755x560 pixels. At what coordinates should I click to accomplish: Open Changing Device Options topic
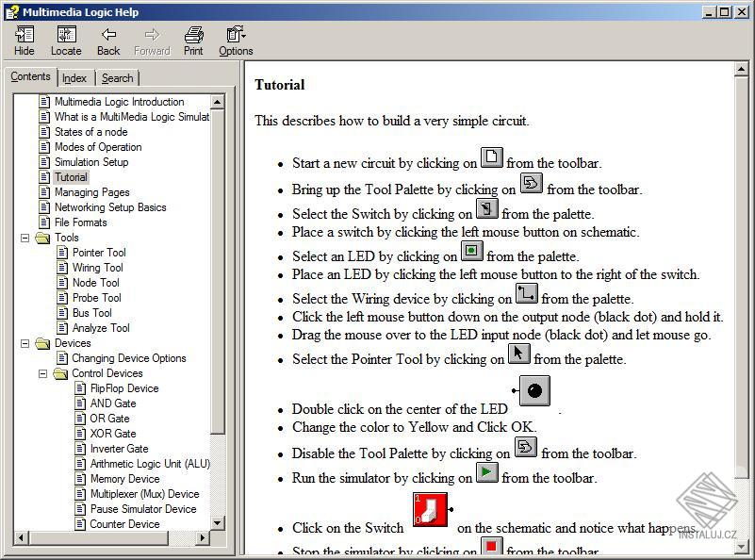click(x=129, y=358)
